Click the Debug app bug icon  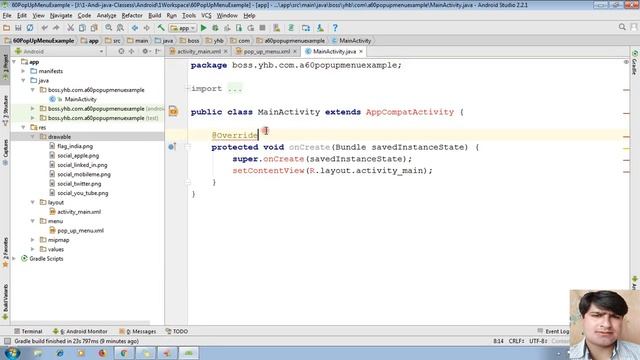click(x=215, y=28)
